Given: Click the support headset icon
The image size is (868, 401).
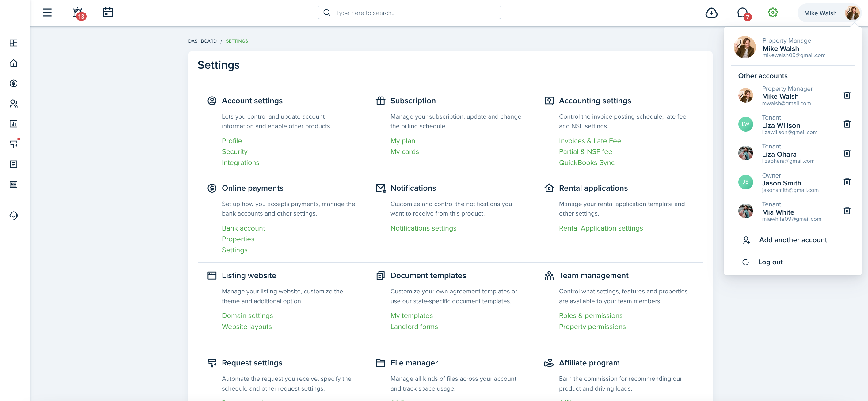Looking at the screenshot, I should tap(13, 215).
